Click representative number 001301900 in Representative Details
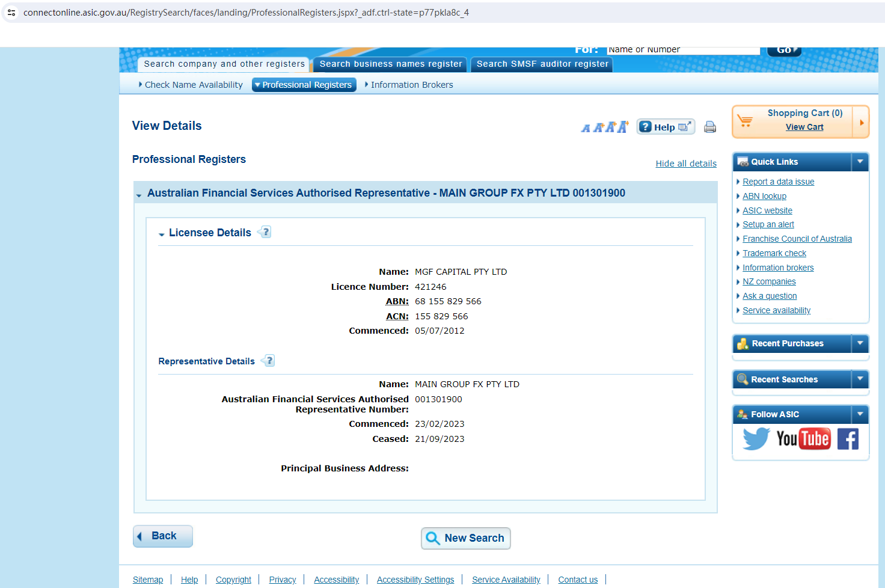885x588 pixels. tap(438, 399)
